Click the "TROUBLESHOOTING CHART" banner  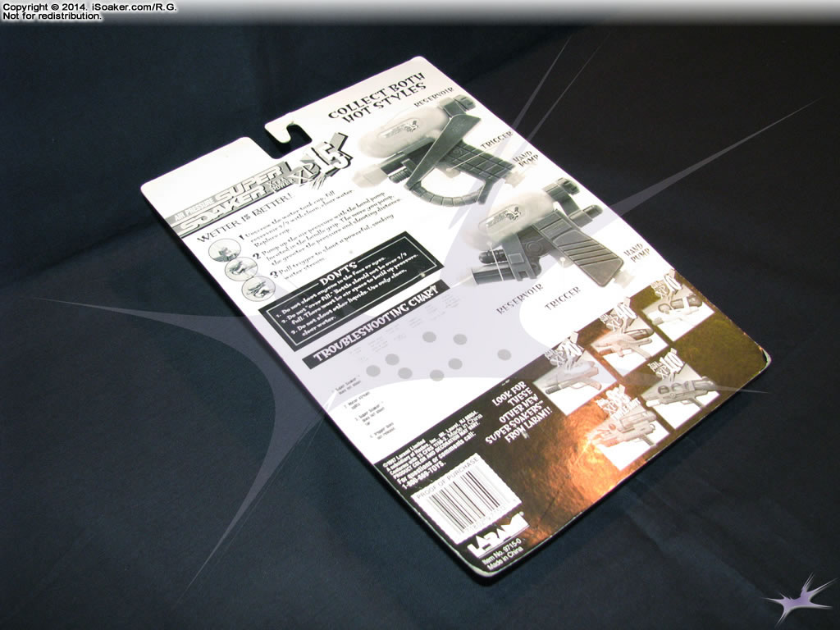pyautogui.click(x=374, y=323)
